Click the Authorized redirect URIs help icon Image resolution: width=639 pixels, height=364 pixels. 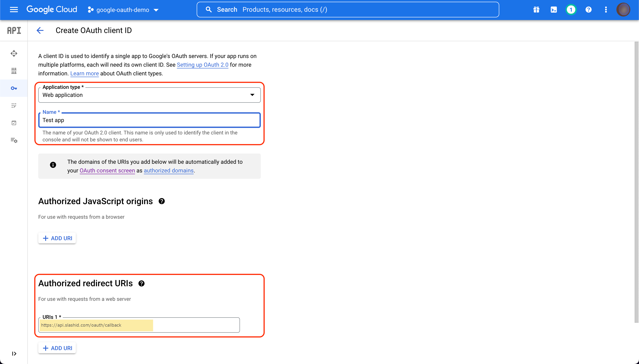(x=141, y=283)
